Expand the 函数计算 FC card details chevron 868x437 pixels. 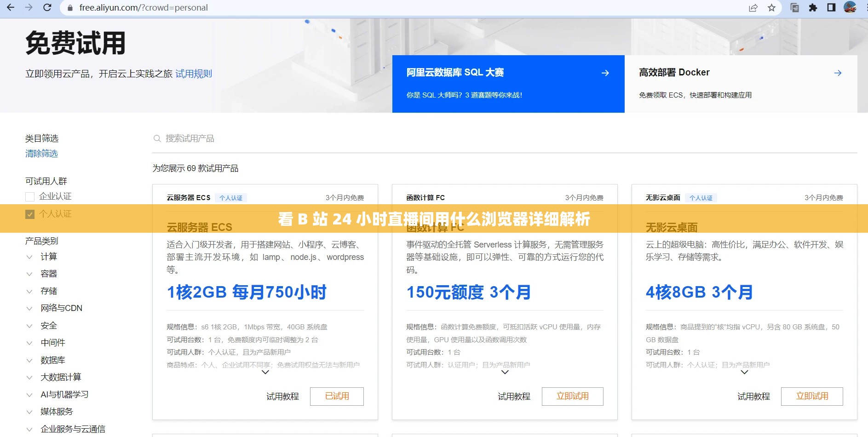click(505, 372)
